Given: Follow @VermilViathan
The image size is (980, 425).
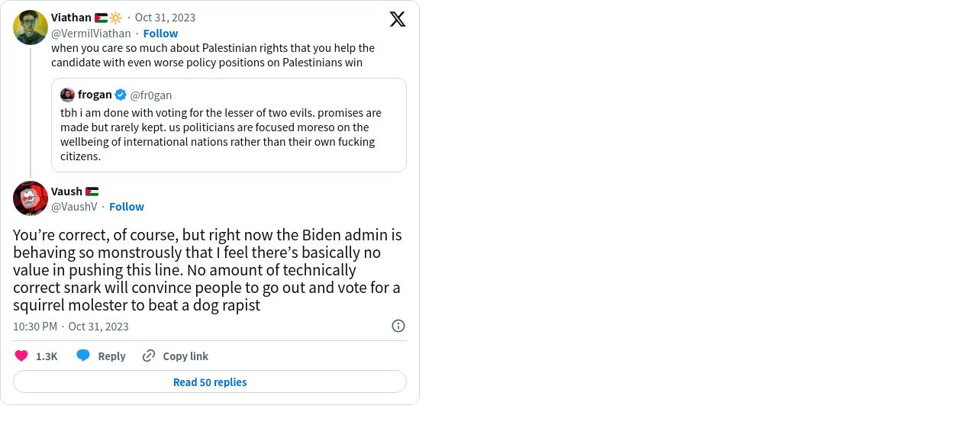Looking at the screenshot, I should [160, 34].
